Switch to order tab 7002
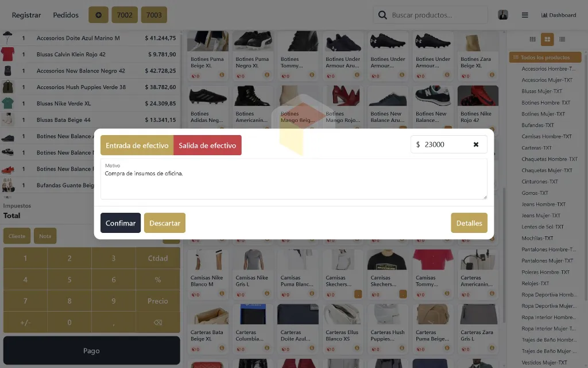 tap(125, 15)
